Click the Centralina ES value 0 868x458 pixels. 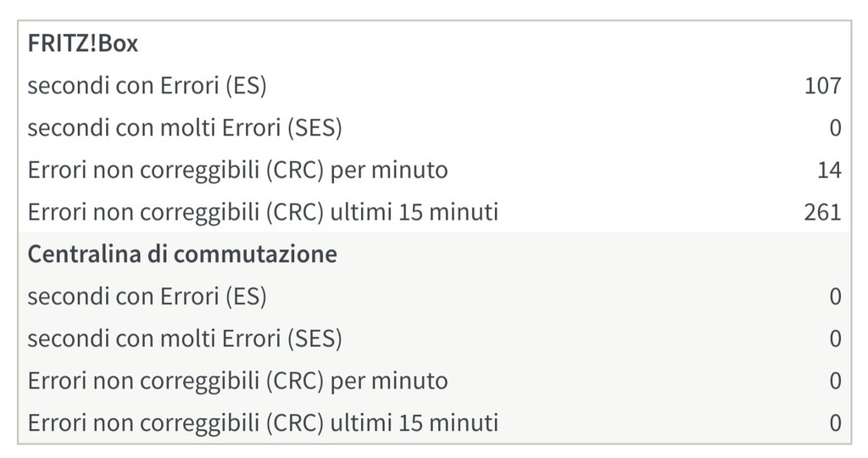pos(835,297)
